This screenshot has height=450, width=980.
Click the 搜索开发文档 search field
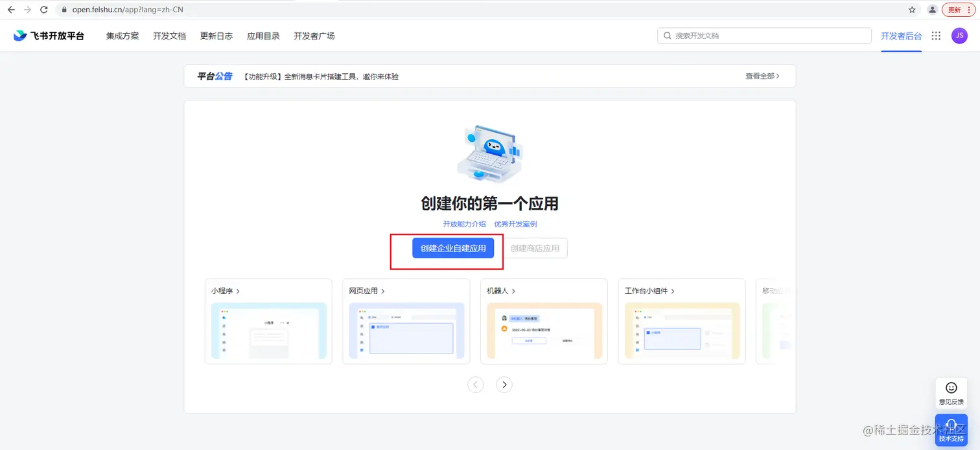(x=764, y=36)
